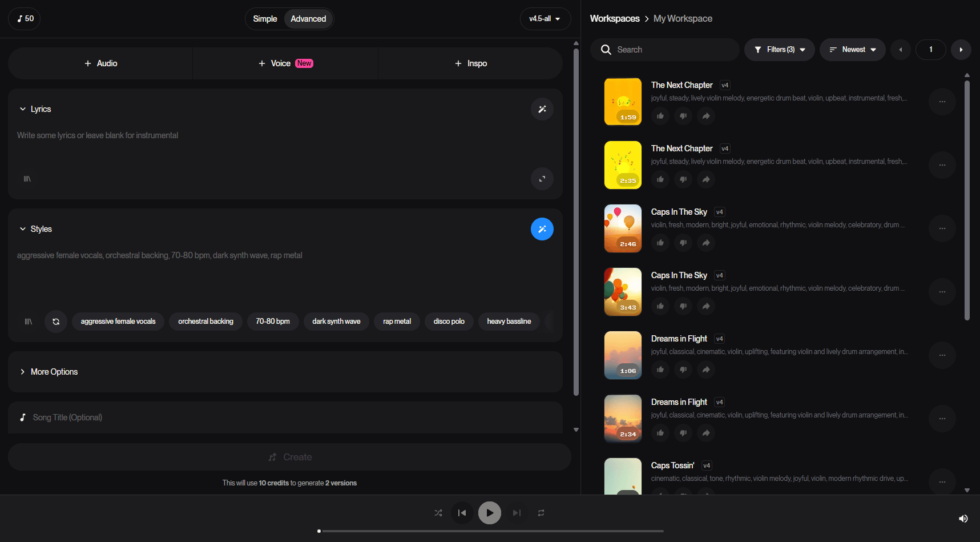Screen dimensions: 980x542
Task: Expand the Lyrics editor to fullscreen
Action: coord(542,179)
